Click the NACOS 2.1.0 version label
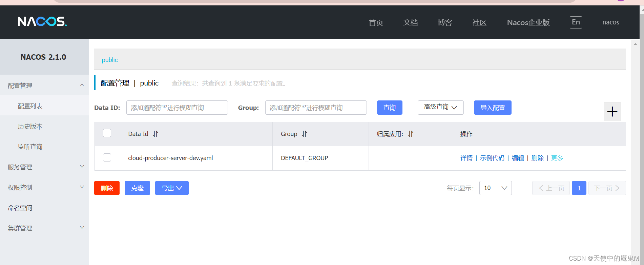The width and height of the screenshot is (644, 265). (43, 57)
